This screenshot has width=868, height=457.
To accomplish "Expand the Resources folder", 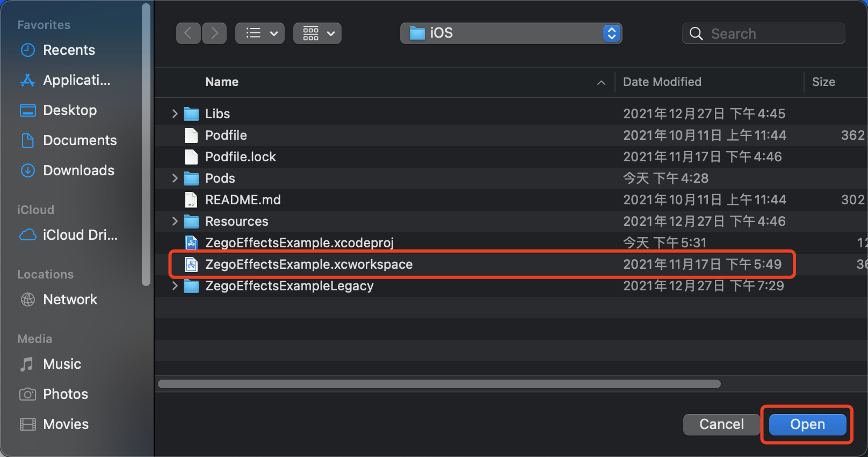I will pyautogui.click(x=175, y=221).
